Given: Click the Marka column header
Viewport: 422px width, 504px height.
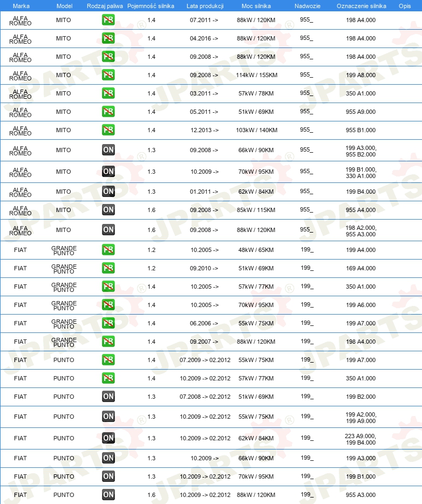Looking at the screenshot, I should click(x=21, y=6).
